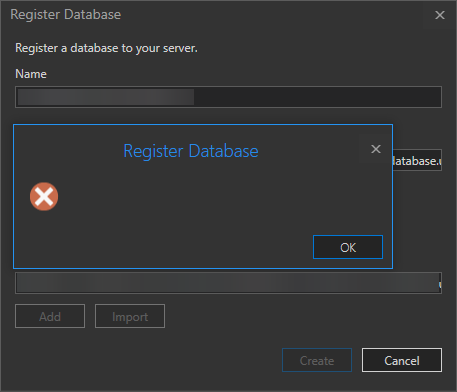Click the red error X icon
The width and height of the screenshot is (457, 392).
tap(44, 196)
